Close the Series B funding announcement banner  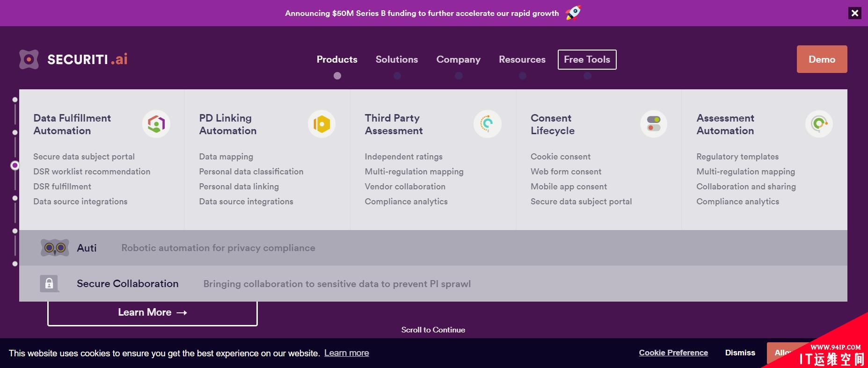[855, 13]
